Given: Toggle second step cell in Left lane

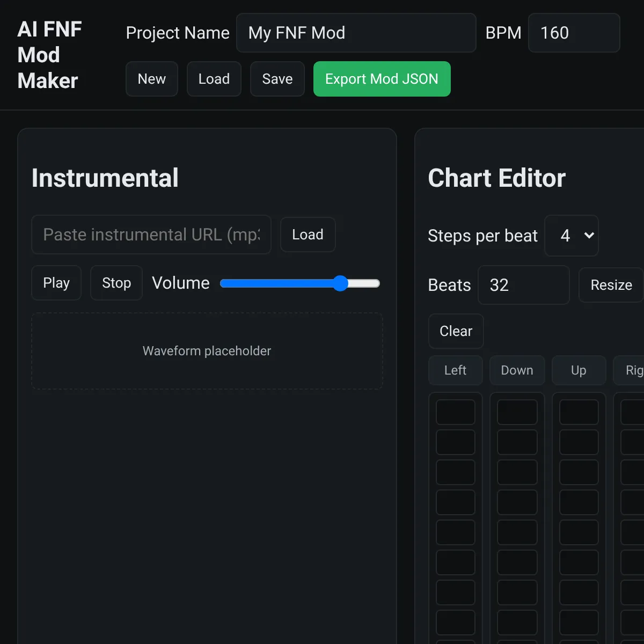Looking at the screenshot, I should tap(456, 442).
